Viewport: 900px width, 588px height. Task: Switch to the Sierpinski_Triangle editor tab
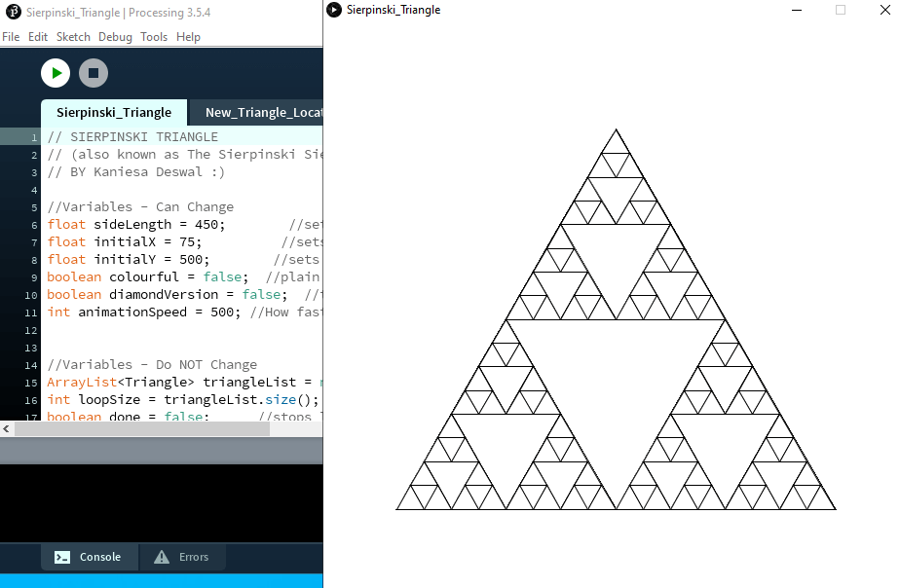[114, 113]
